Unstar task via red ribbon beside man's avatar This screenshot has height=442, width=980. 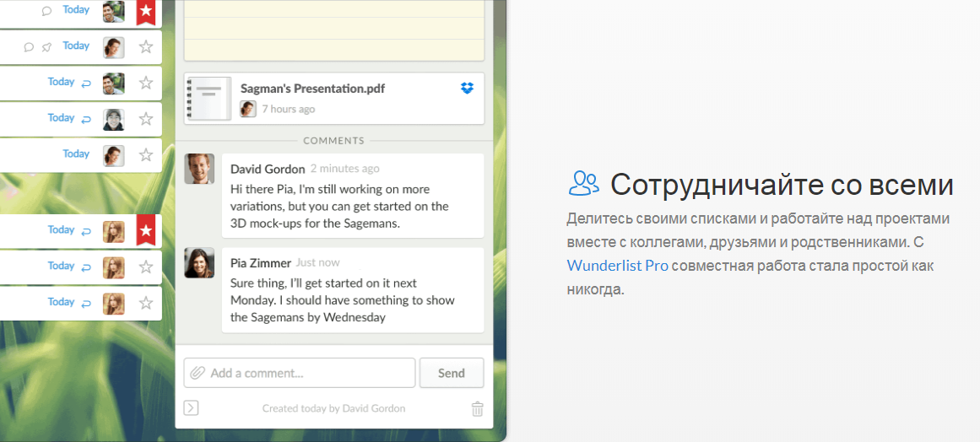146,11
